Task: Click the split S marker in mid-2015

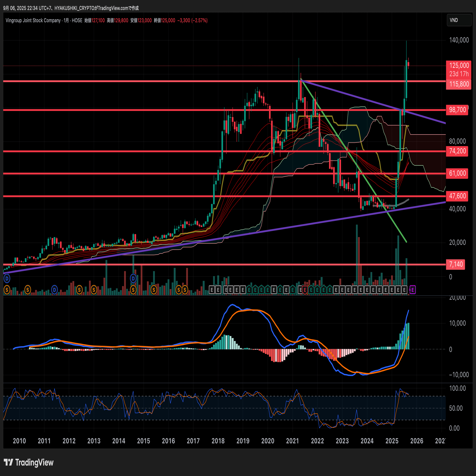Action: click(154, 290)
